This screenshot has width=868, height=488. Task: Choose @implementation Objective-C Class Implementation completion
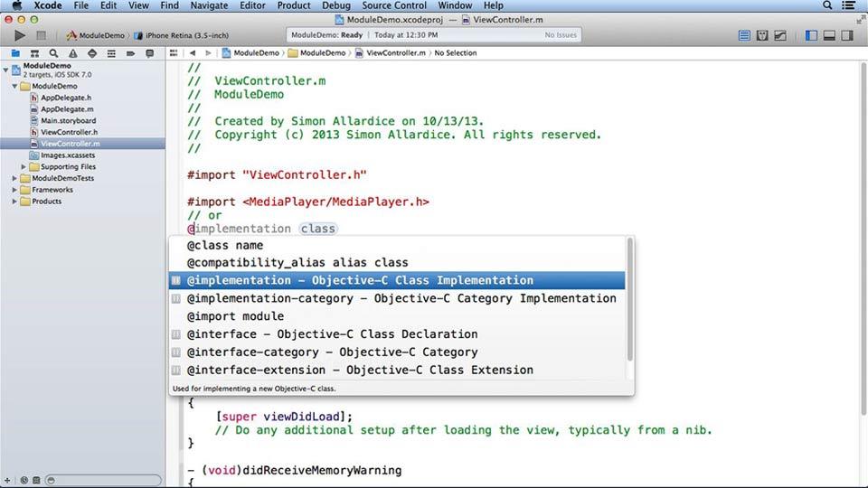pos(397,280)
